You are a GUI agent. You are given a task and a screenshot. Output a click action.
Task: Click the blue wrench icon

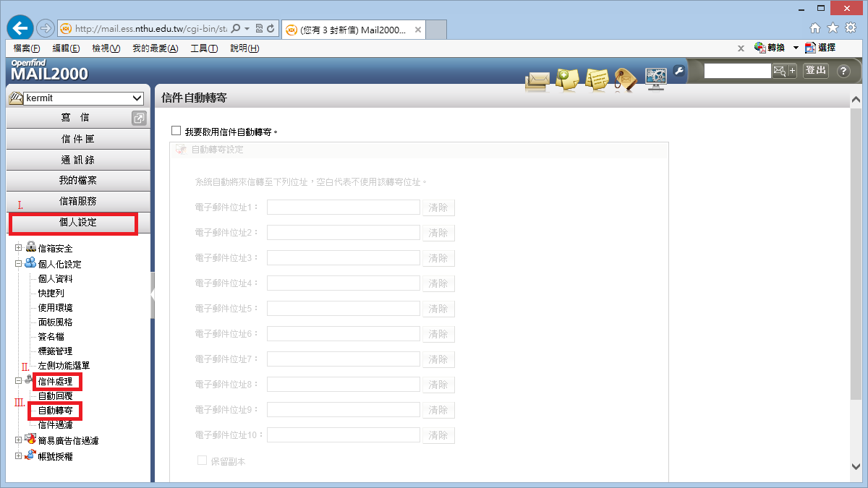[678, 70]
